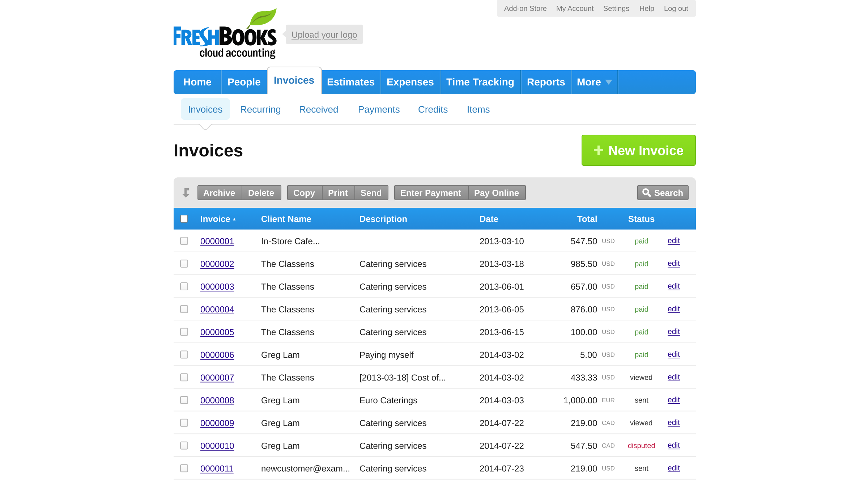Open the Settings link
This screenshot has height=488, width=868.
[616, 8]
